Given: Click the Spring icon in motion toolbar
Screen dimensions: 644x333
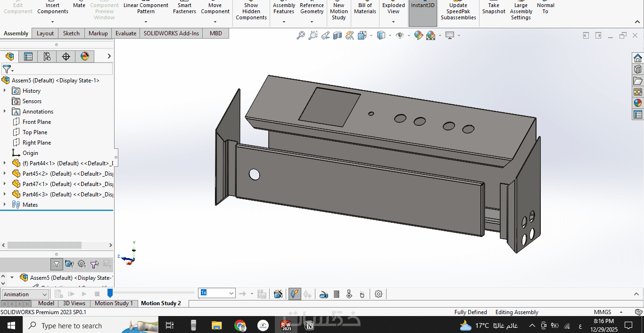Looking at the screenshot, I should point(337,294).
